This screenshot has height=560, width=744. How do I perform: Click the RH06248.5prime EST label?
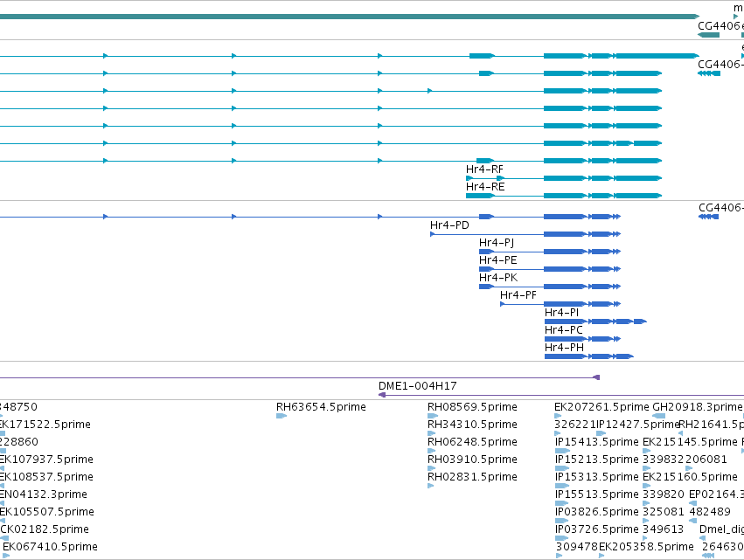[x=472, y=442]
